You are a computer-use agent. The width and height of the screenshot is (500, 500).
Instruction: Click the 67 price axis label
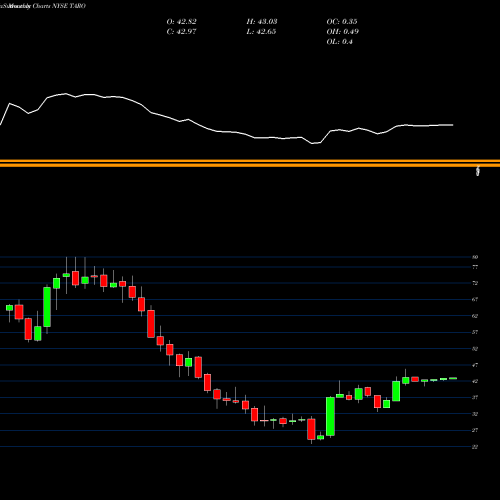click(x=475, y=299)
